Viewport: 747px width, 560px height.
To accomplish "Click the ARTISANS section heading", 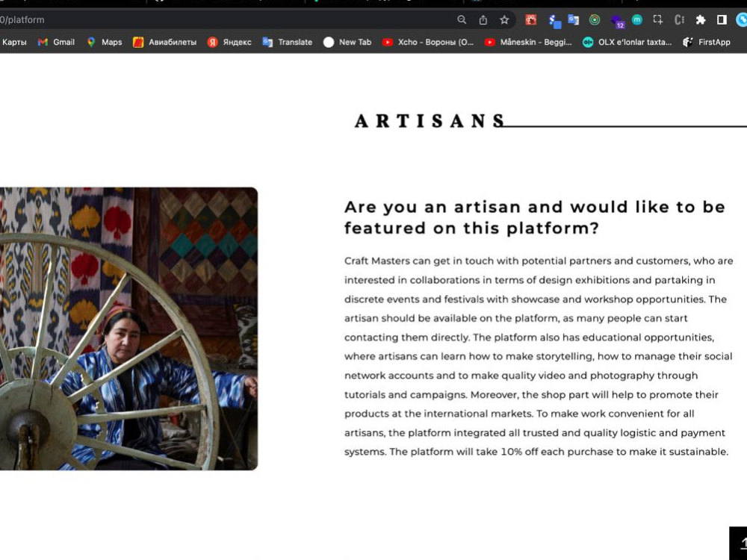I will point(430,120).
